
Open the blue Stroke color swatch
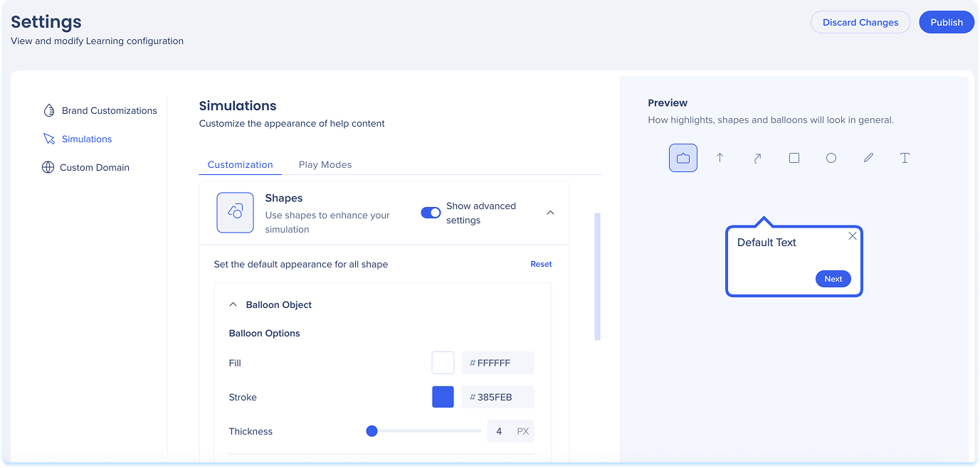443,397
